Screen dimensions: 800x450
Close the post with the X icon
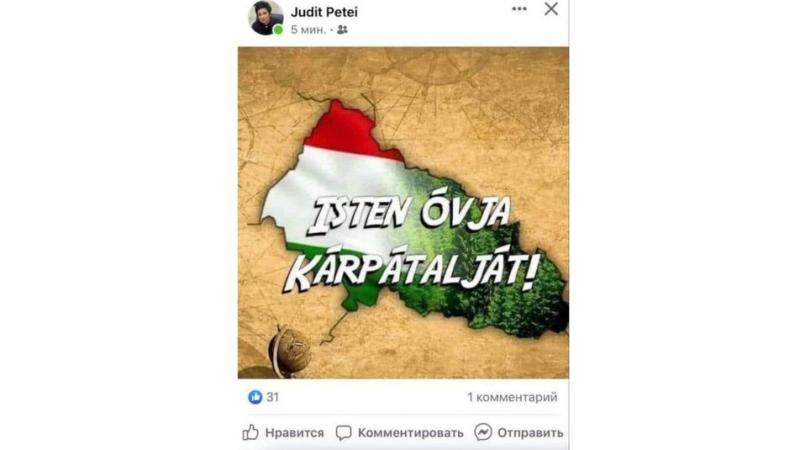click(x=551, y=9)
